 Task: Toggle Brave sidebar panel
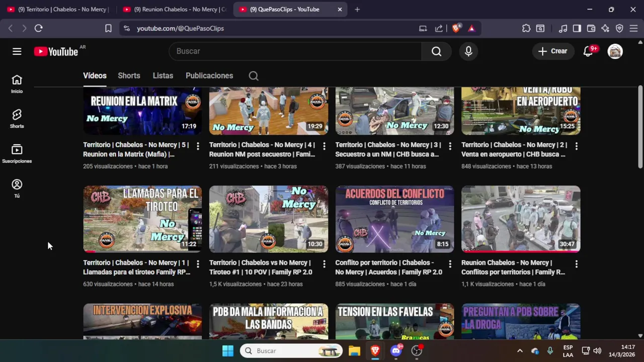[577, 29]
